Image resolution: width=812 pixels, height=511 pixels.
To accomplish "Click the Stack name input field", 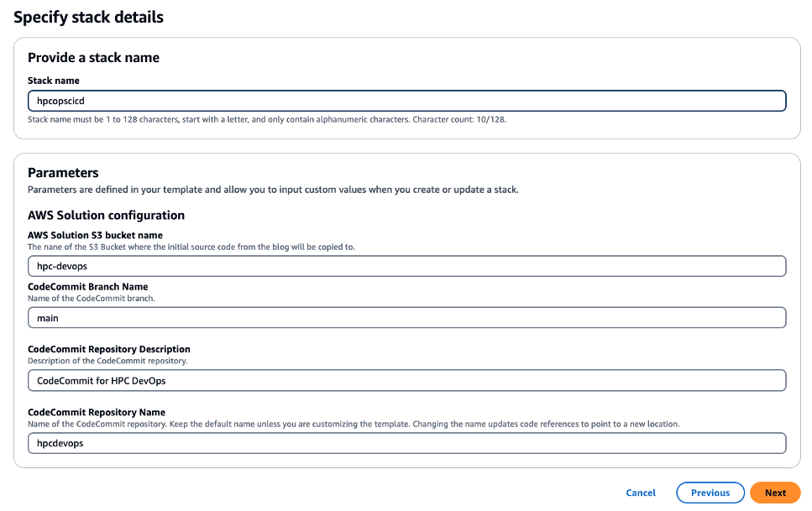I will (x=406, y=100).
